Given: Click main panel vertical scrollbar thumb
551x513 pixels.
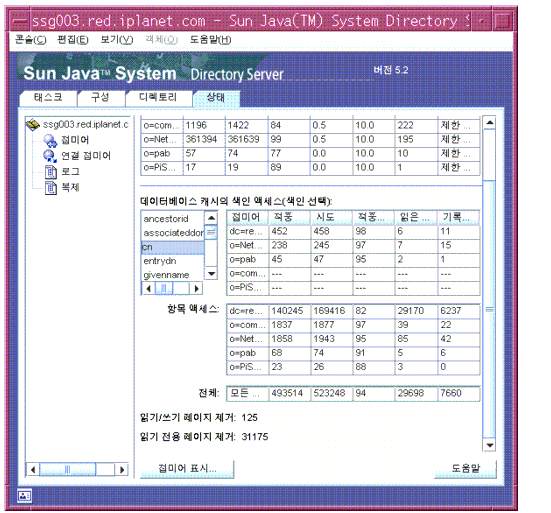Looking at the screenshot, I should click(489, 309).
